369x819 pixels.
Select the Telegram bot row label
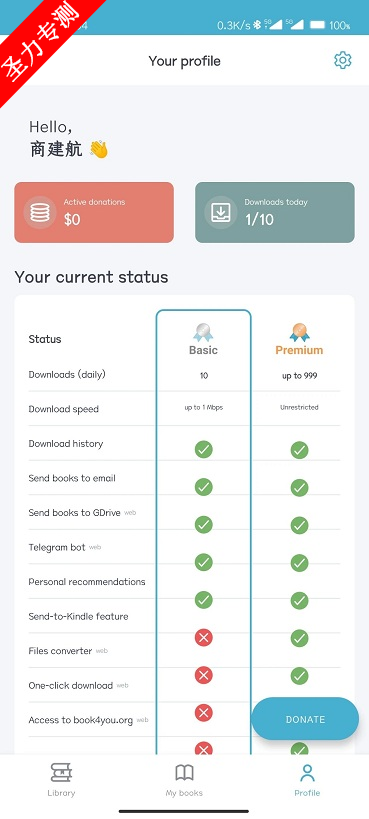coord(57,547)
